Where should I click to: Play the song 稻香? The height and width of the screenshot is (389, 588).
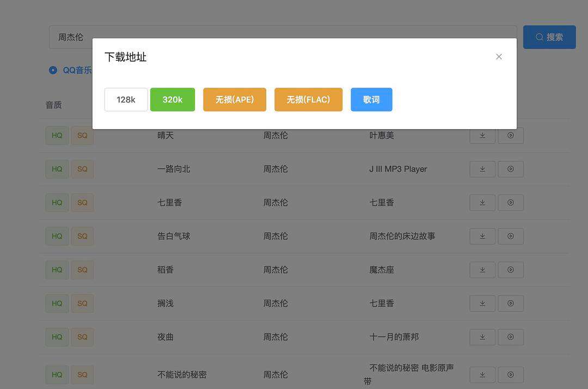coord(511,270)
